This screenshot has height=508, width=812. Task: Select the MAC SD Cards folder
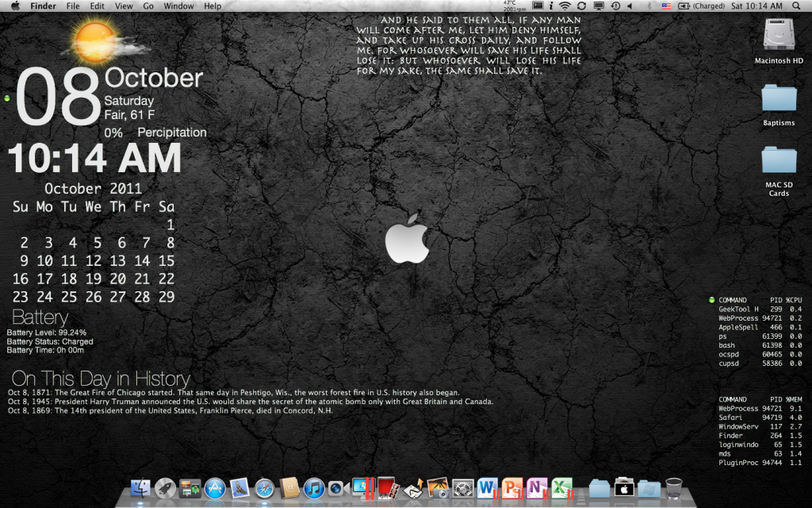[x=779, y=160]
